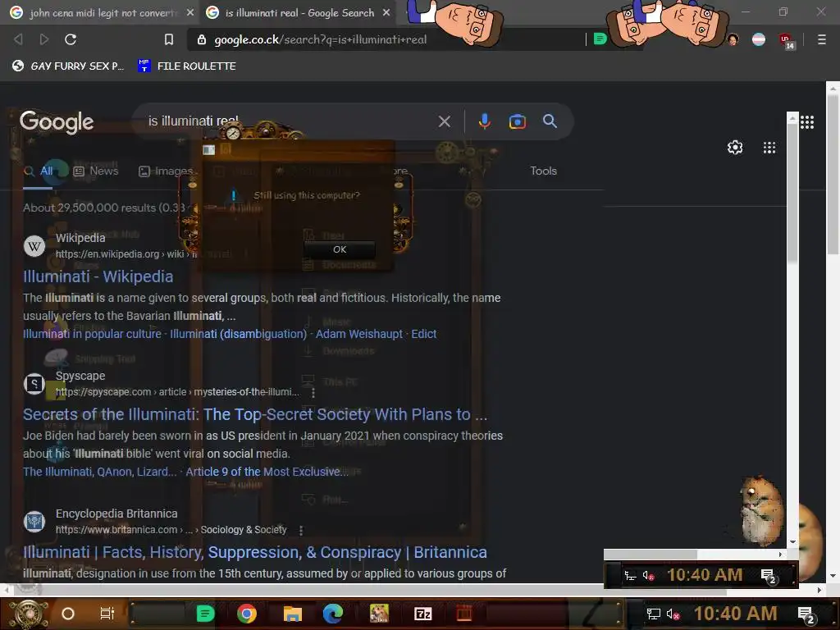Open the FILE ROULETTE bookmark

coord(186,66)
